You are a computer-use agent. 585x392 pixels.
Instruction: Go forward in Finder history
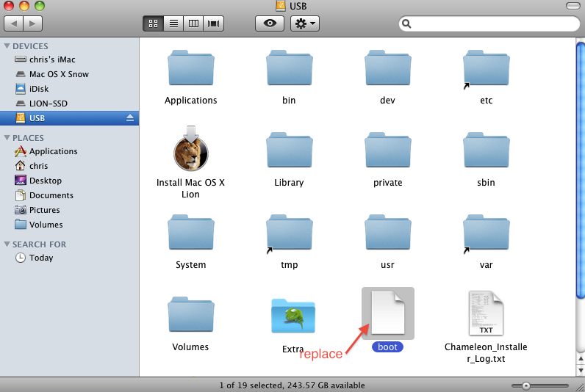[x=33, y=23]
